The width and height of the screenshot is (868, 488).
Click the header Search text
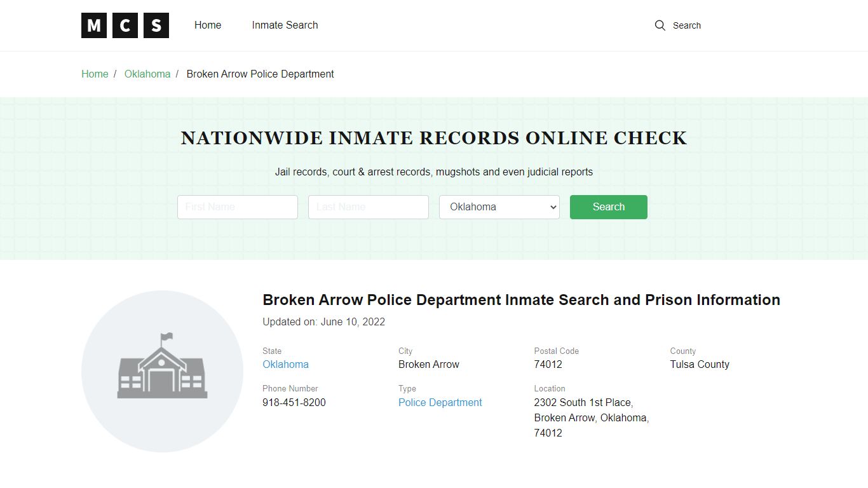click(687, 25)
